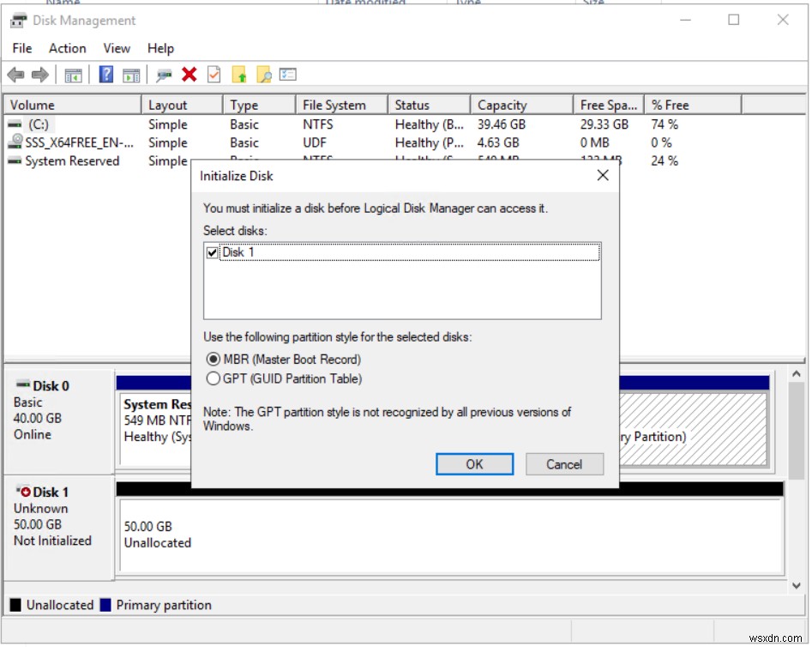Click OK to initialize the disk
Screen dimensions: 812x647
click(x=474, y=463)
